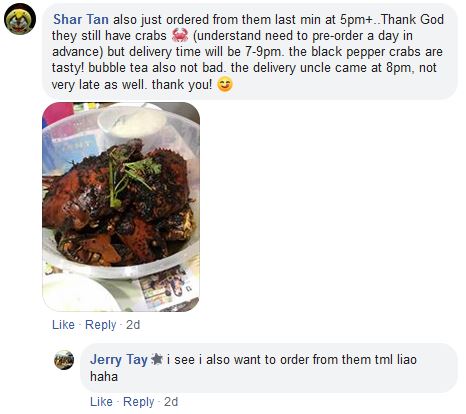Reply to Shar Tan's comment
Image resolution: width=466 pixels, height=414 pixels.
pyautogui.click(x=101, y=325)
